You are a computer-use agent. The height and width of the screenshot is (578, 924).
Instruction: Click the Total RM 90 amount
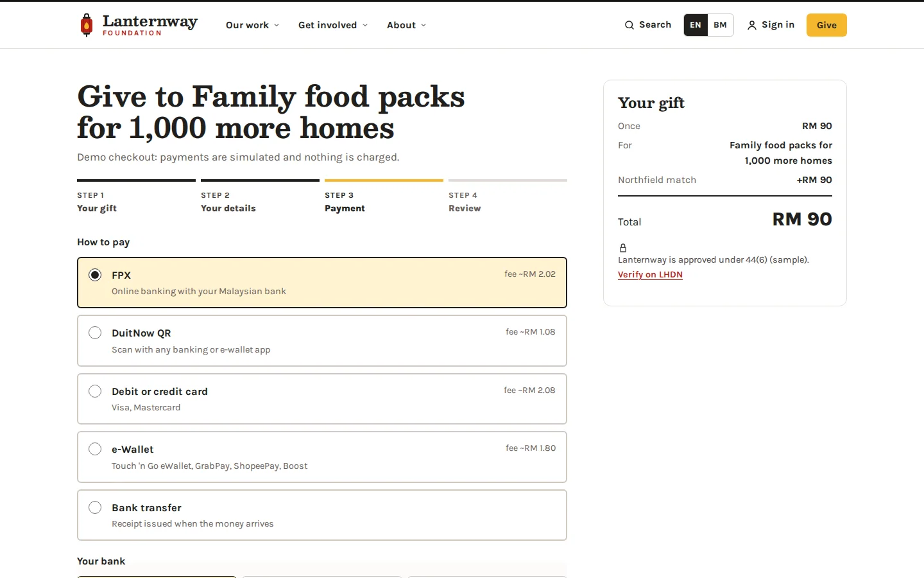point(802,220)
